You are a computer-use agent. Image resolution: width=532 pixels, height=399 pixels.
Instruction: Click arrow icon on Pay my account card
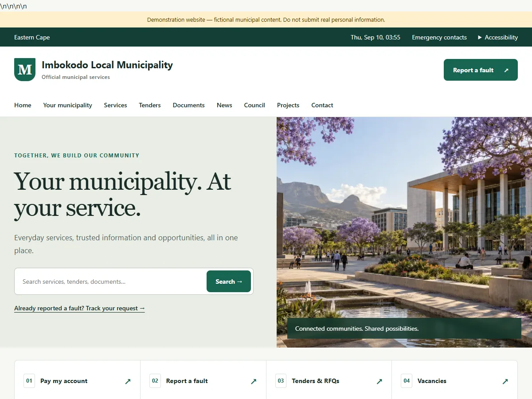click(128, 381)
